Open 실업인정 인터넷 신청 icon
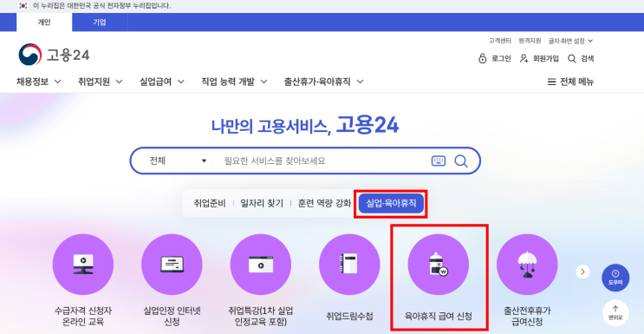 coord(172,265)
